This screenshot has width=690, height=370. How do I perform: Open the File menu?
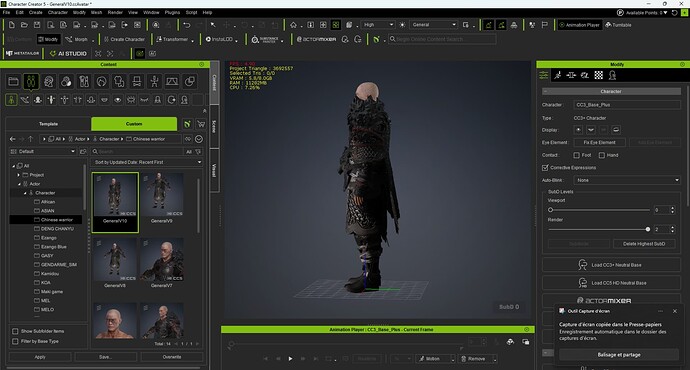pos(6,12)
